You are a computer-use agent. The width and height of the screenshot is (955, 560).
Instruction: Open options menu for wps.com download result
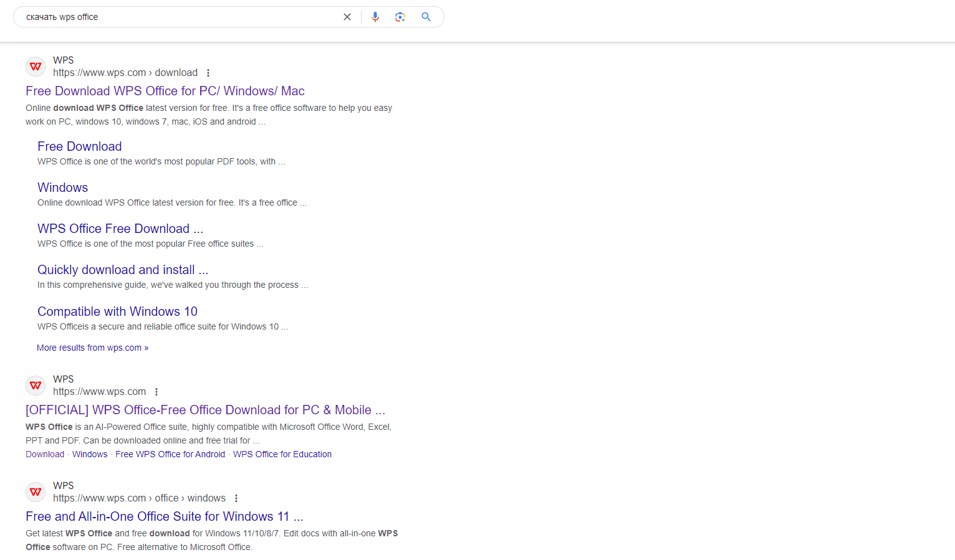click(208, 73)
